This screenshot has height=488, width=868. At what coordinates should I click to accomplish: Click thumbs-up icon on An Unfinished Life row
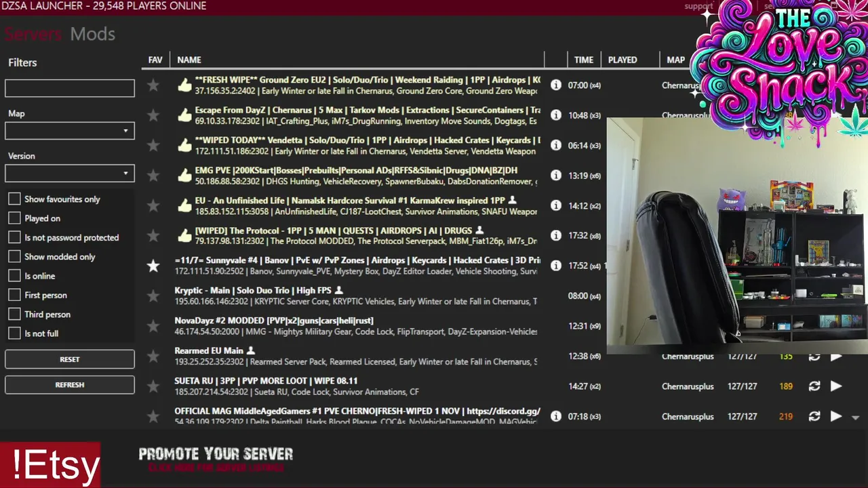(x=184, y=205)
